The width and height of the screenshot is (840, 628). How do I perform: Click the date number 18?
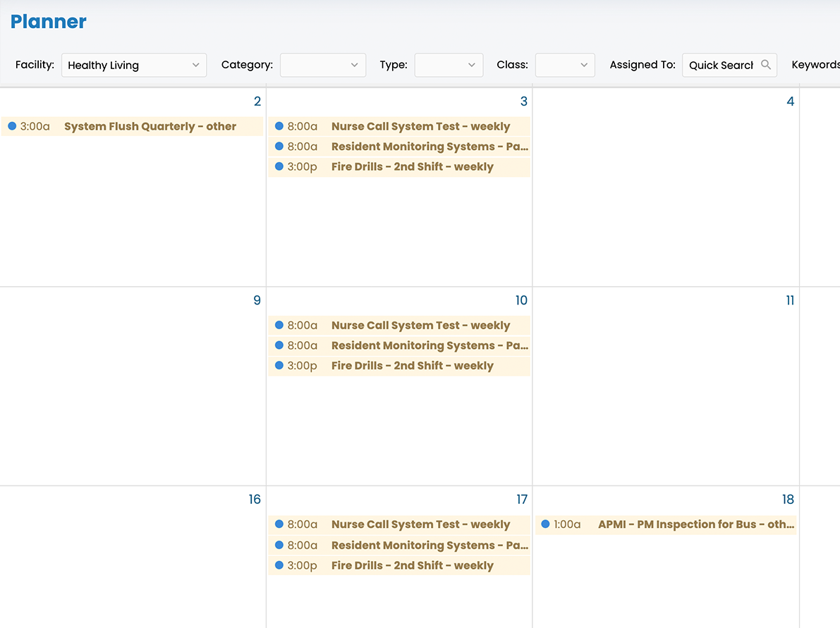coord(787,499)
